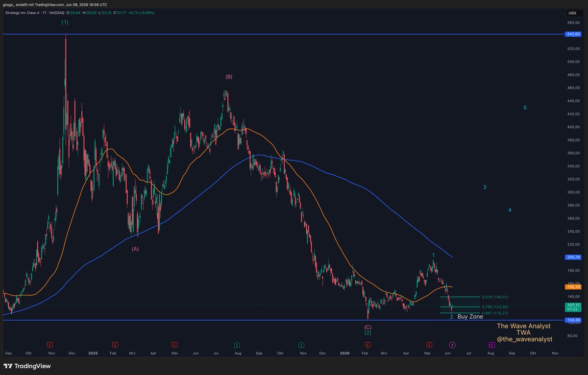Click the 80,00 price axis label
Viewport: 588px width, 375px height.
tap(573, 335)
